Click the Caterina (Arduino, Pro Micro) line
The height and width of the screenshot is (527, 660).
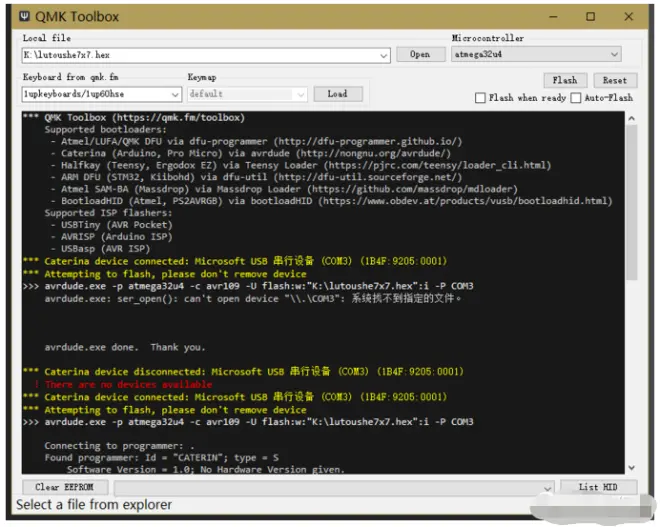251,153
